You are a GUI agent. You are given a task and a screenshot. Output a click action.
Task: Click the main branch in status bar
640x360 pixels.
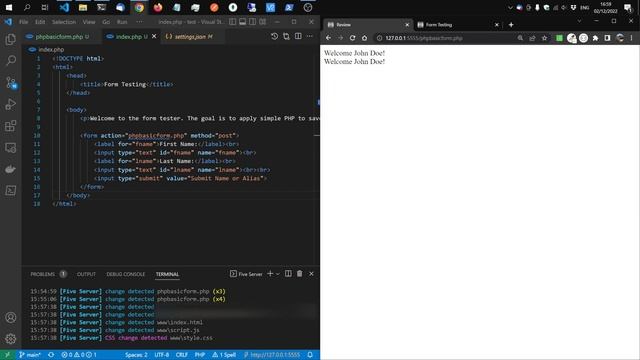coord(30,355)
